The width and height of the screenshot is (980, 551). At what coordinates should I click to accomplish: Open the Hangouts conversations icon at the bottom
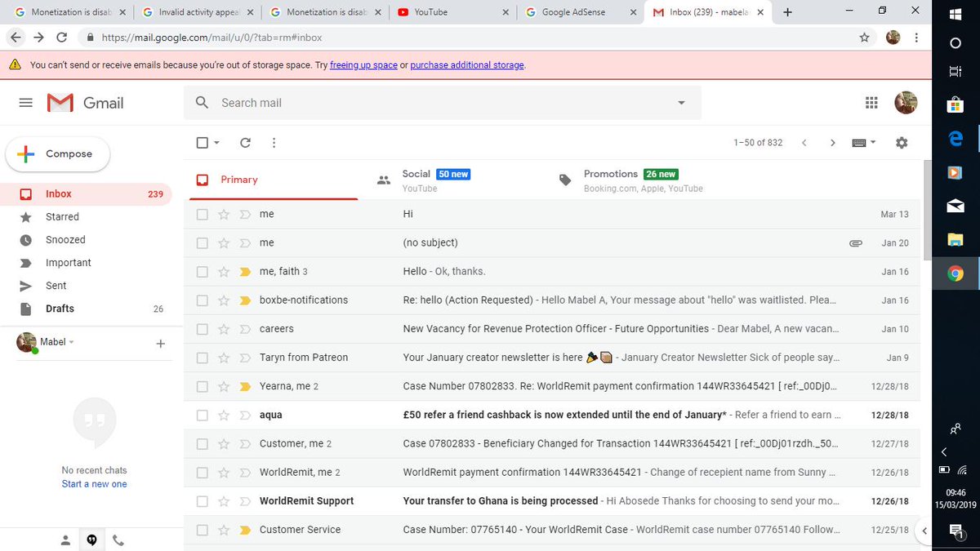(x=92, y=540)
